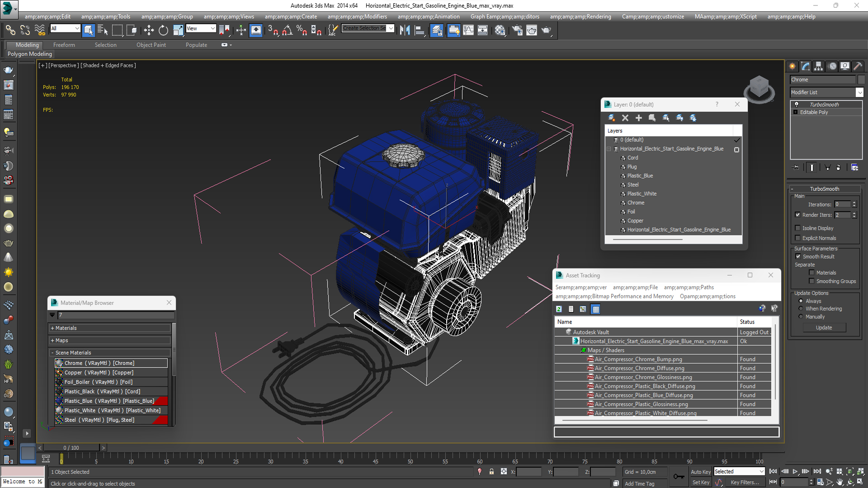Open the Selected key filter dropdown

739,471
